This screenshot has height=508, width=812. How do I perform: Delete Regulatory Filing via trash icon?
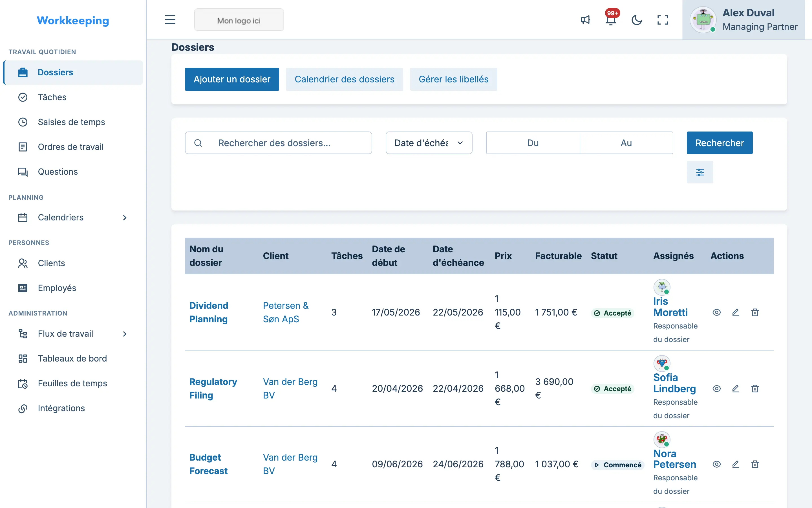coord(755,389)
